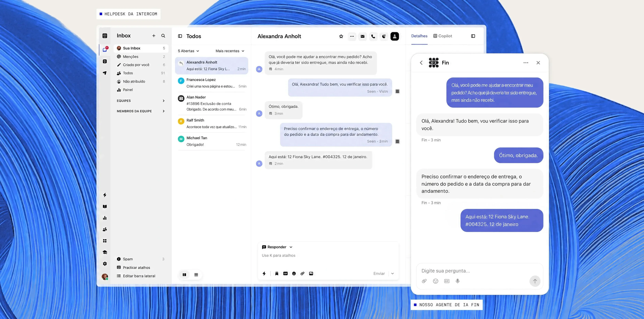Click the bookmark icon in reply toolbar
Screen dimensions: 644x319
[x=277, y=274]
